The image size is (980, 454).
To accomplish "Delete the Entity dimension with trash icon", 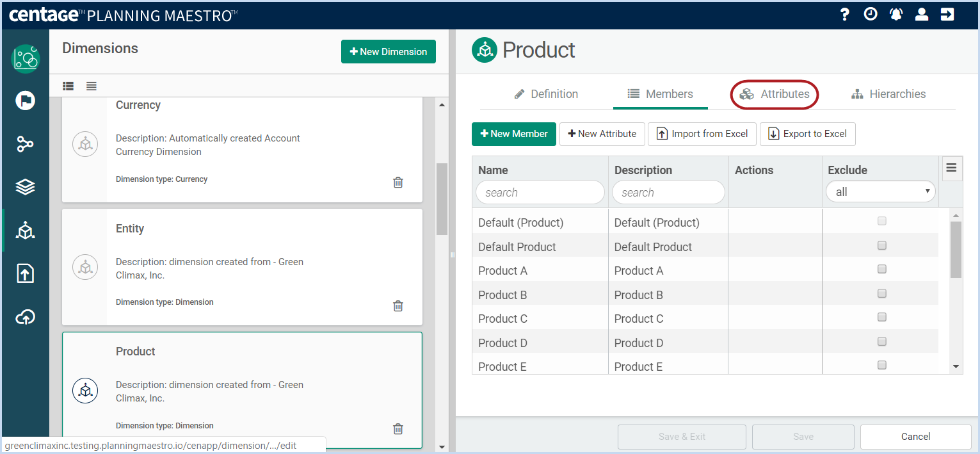I will (398, 305).
